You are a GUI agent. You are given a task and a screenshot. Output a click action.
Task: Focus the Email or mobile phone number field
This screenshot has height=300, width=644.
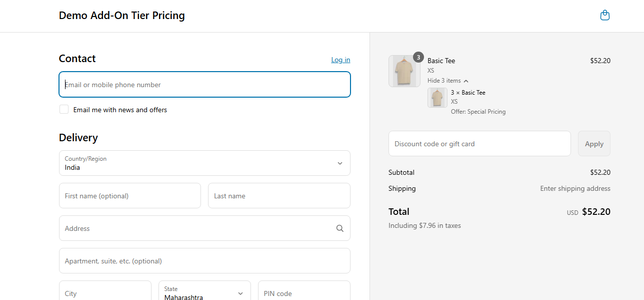click(204, 85)
